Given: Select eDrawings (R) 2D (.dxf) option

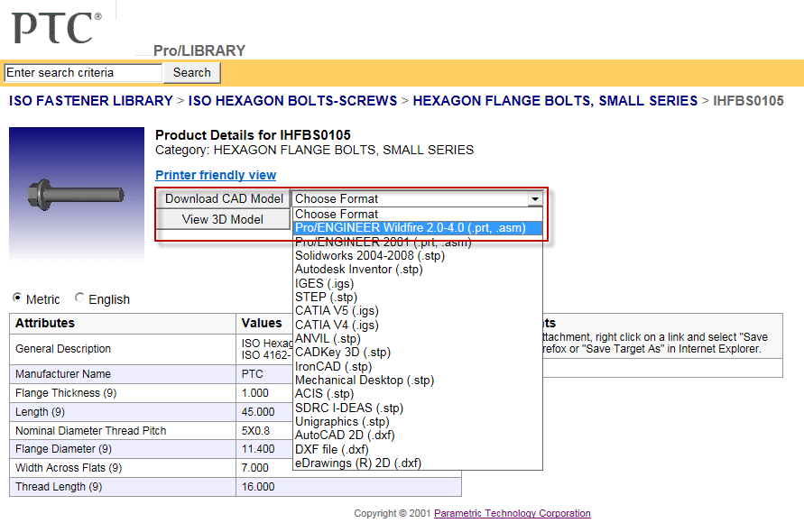Looking at the screenshot, I should (x=357, y=463).
